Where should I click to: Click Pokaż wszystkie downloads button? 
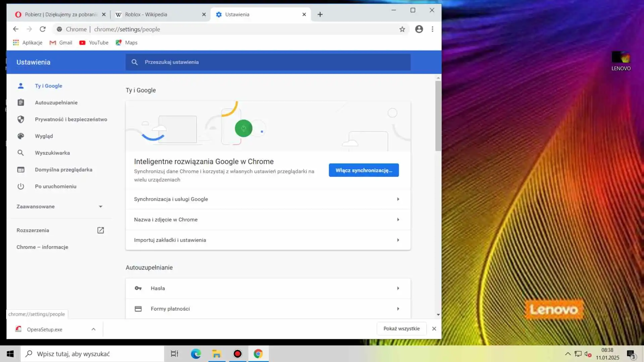tap(401, 328)
